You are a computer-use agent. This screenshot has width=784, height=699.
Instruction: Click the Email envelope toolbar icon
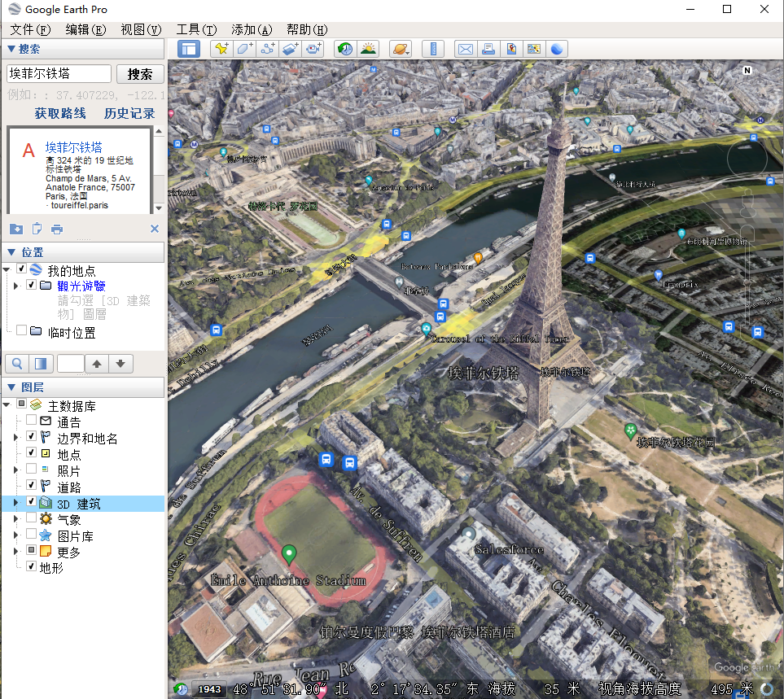pos(465,49)
